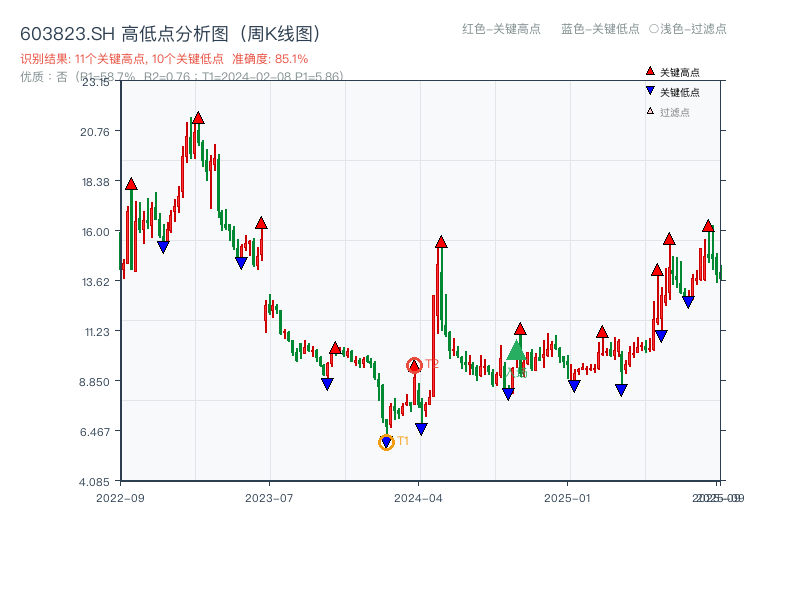Viewport: 800px width, 600px height.
Task: Click the highest red triangle near the 21 peak
Action: [199, 117]
